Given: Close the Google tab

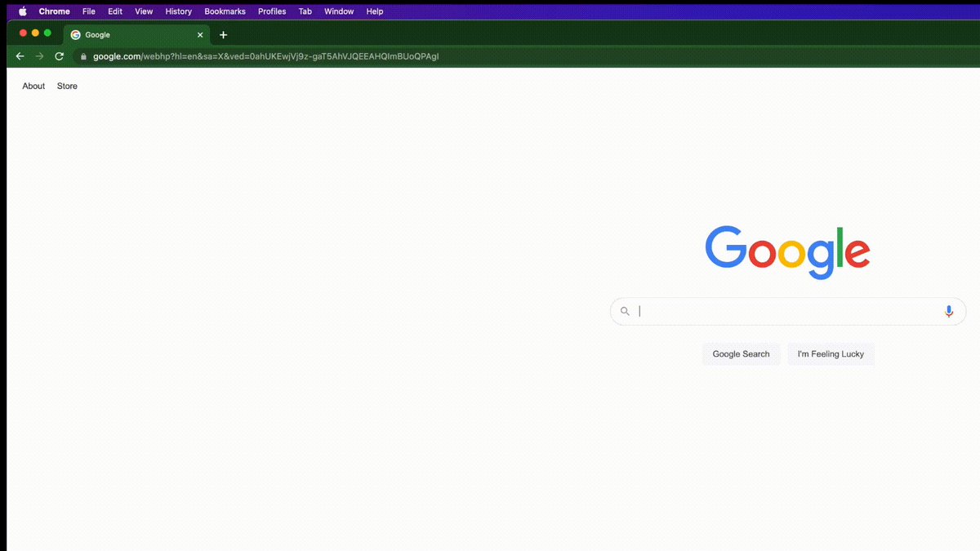Looking at the screenshot, I should [x=200, y=35].
